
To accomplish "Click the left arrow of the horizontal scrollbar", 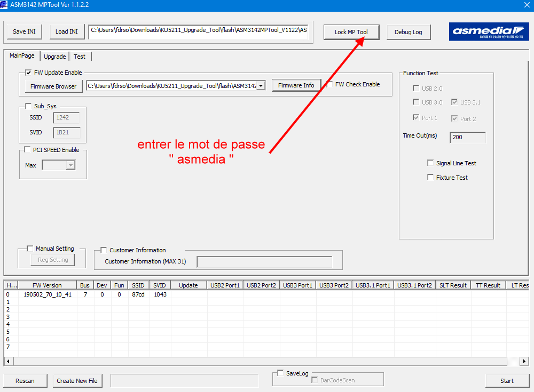I will point(8,361).
